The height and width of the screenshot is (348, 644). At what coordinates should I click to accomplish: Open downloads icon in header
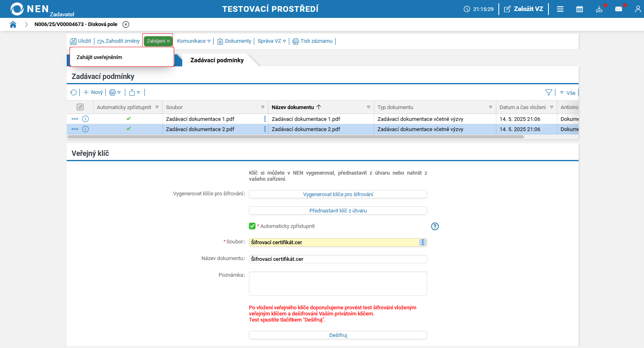[599, 9]
